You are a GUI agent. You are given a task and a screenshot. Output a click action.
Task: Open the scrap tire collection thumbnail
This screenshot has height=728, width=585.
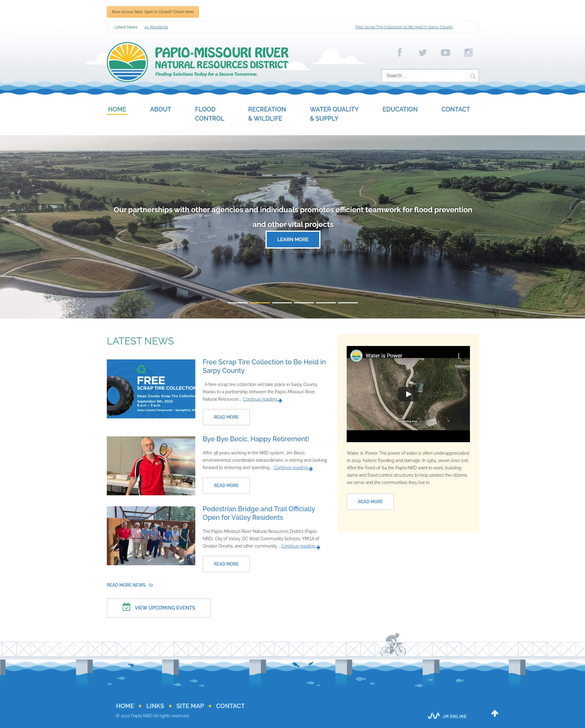coord(151,389)
